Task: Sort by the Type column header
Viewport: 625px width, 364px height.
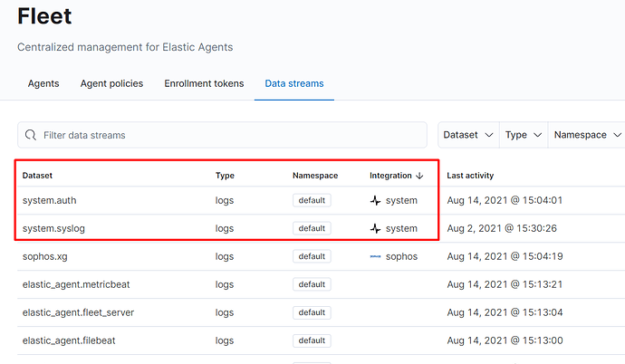Action: click(225, 175)
